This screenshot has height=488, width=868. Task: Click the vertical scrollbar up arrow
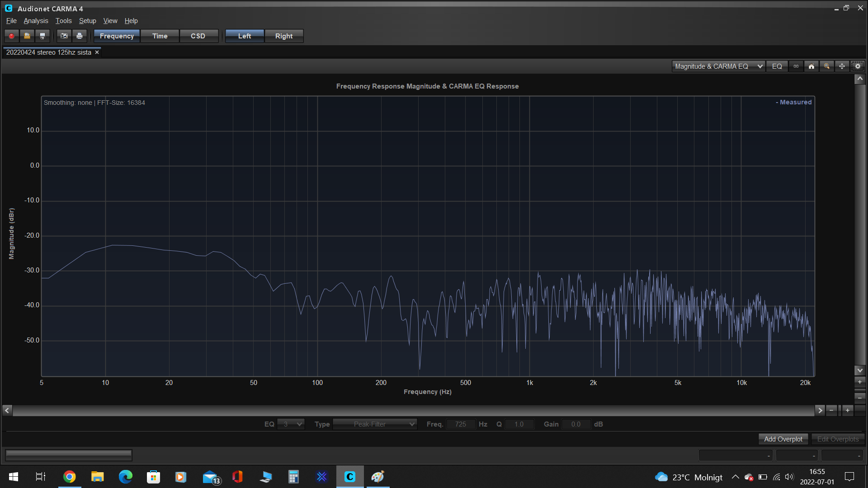coord(860,79)
